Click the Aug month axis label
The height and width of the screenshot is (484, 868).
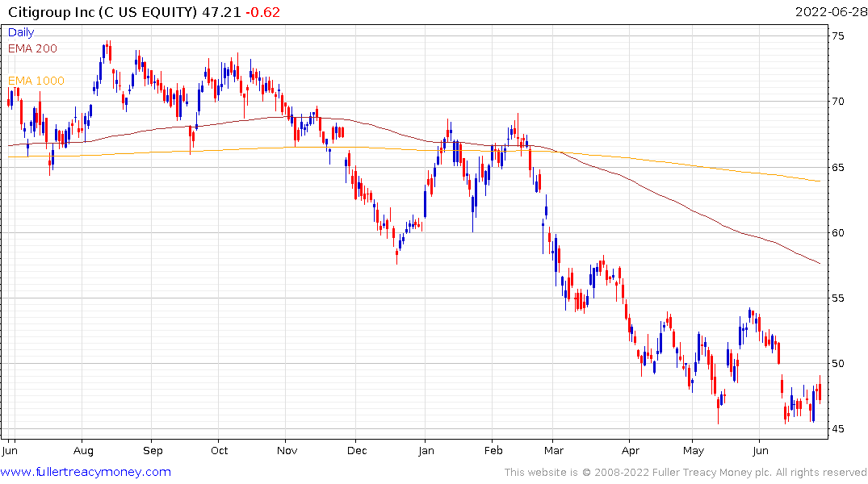pos(84,450)
